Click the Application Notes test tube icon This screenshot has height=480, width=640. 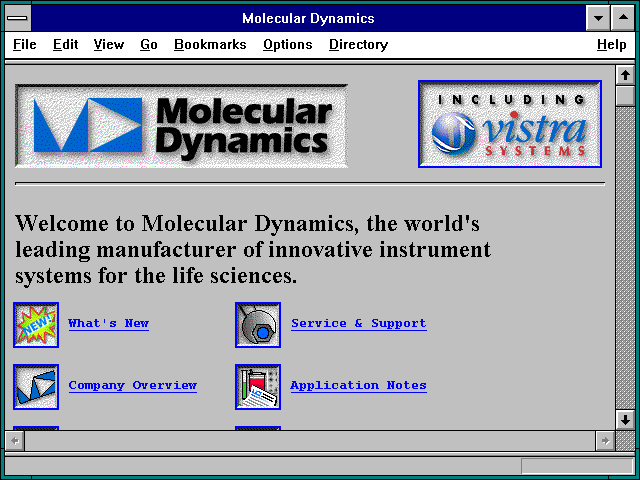pos(258,387)
